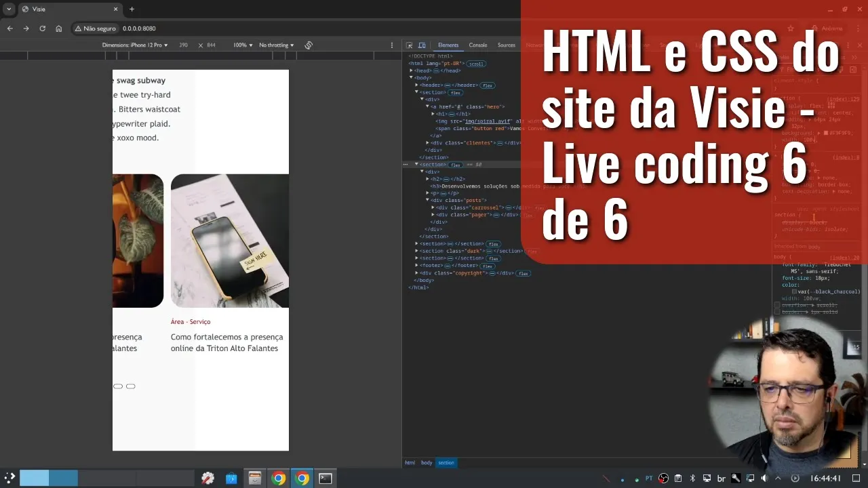Collapse the body element node
Viewport: 868px width, 488px height.
click(411, 78)
